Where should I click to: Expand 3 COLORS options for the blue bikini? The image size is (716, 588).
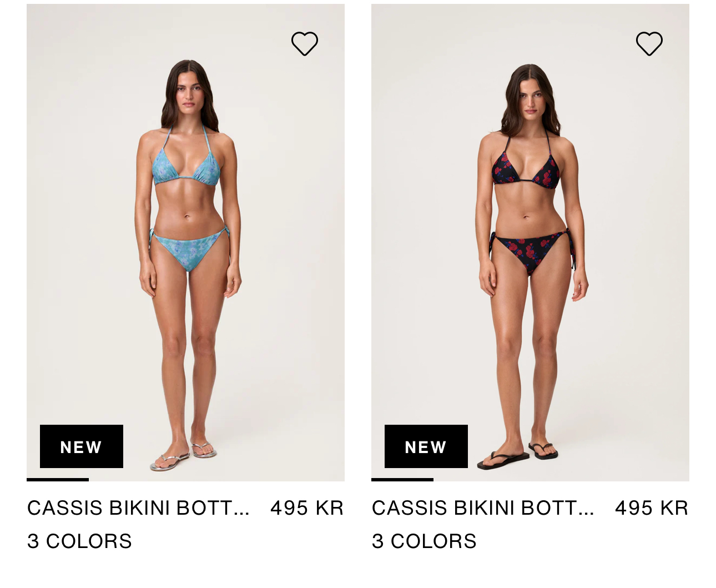79,541
